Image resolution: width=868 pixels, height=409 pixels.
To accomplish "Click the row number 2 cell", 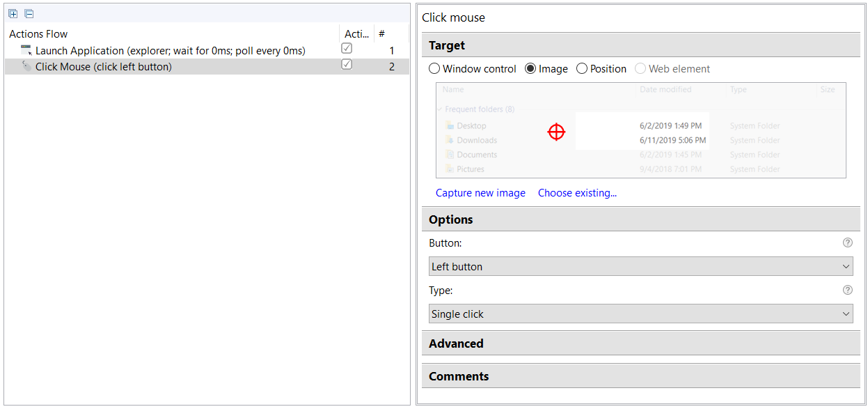I will point(391,66).
